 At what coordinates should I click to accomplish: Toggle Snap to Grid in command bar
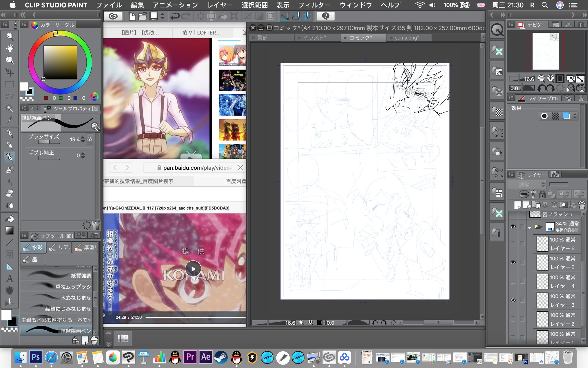307,16
